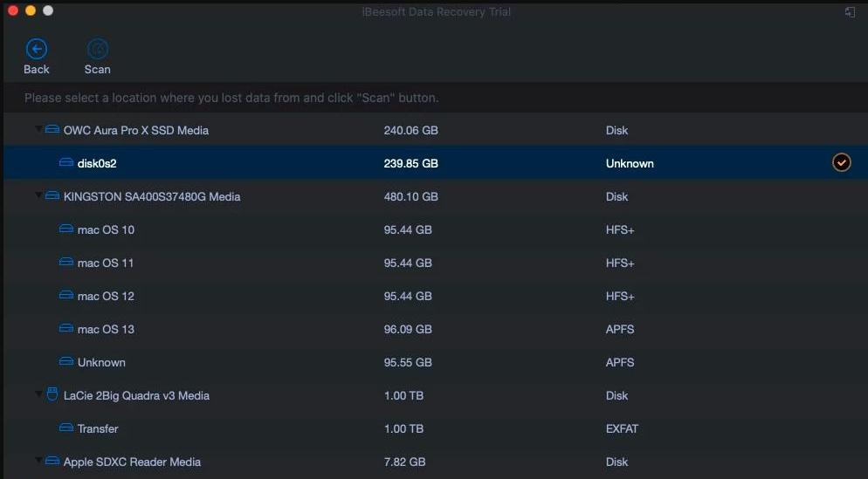Click the mac OS 11 volume icon
The image size is (868, 479).
click(x=66, y=262)
